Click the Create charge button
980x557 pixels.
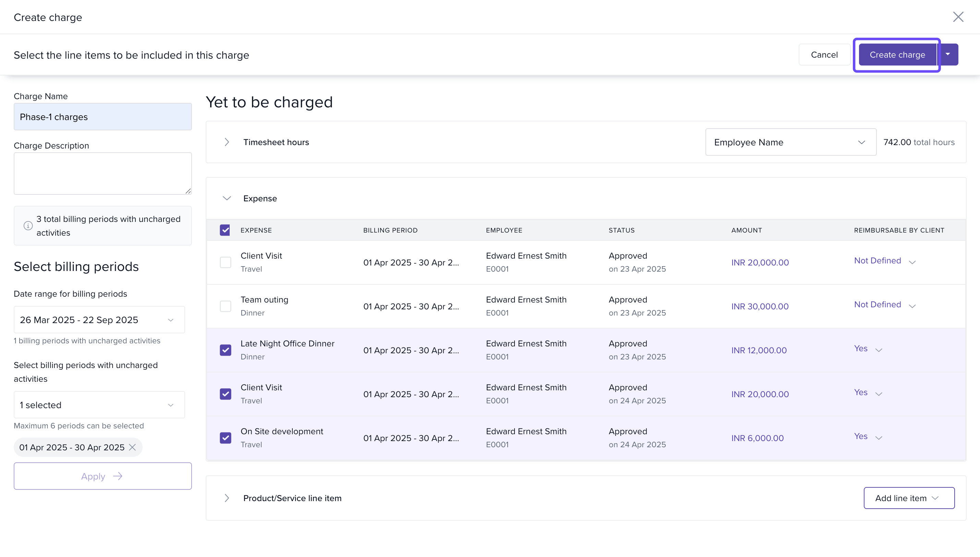[897, 54]
